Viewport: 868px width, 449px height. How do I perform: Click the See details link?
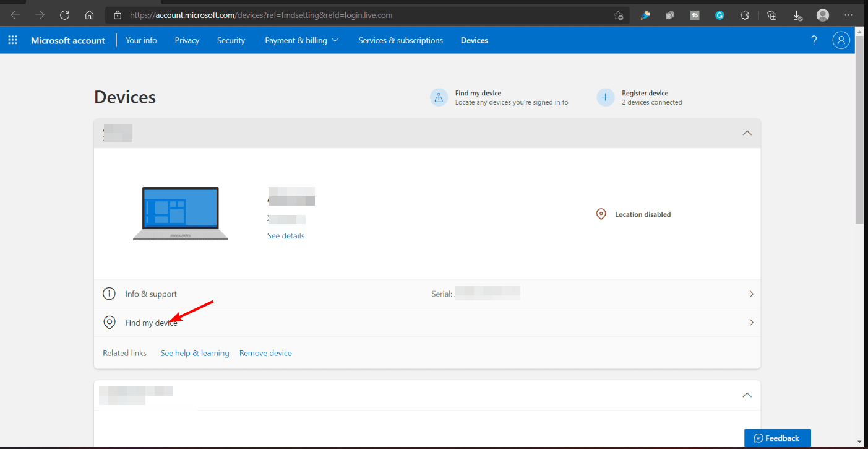coord(285,235)
